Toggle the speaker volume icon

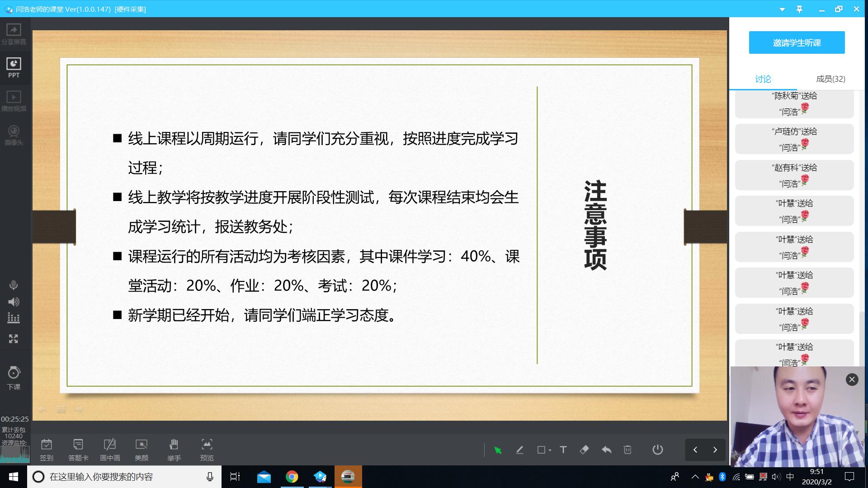point(14,302)
